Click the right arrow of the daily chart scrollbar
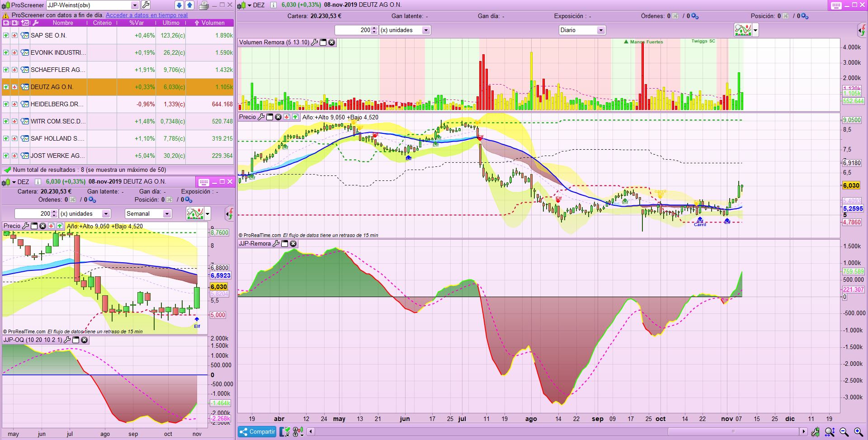 pyautogui.click(x=803, y=431)
